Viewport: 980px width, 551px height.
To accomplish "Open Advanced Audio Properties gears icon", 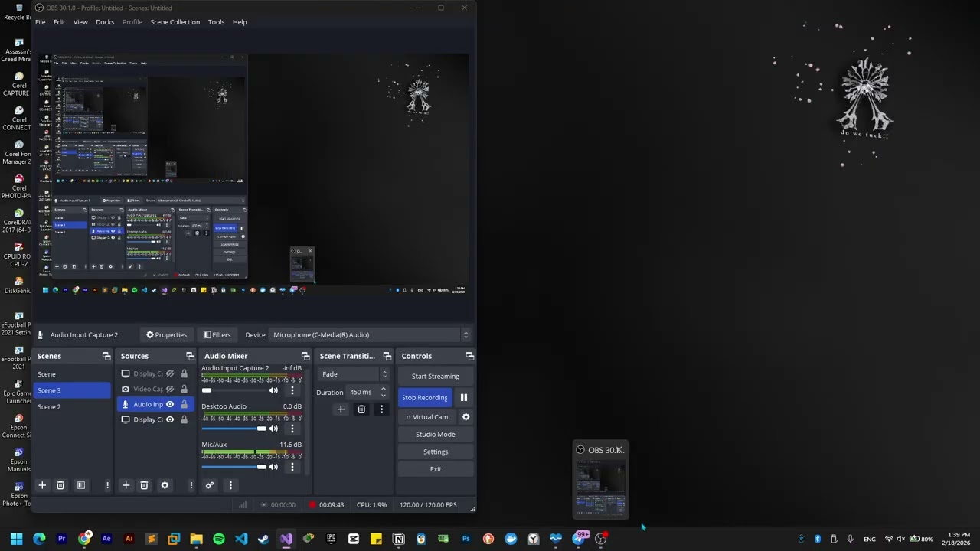I will pos(210,485).
